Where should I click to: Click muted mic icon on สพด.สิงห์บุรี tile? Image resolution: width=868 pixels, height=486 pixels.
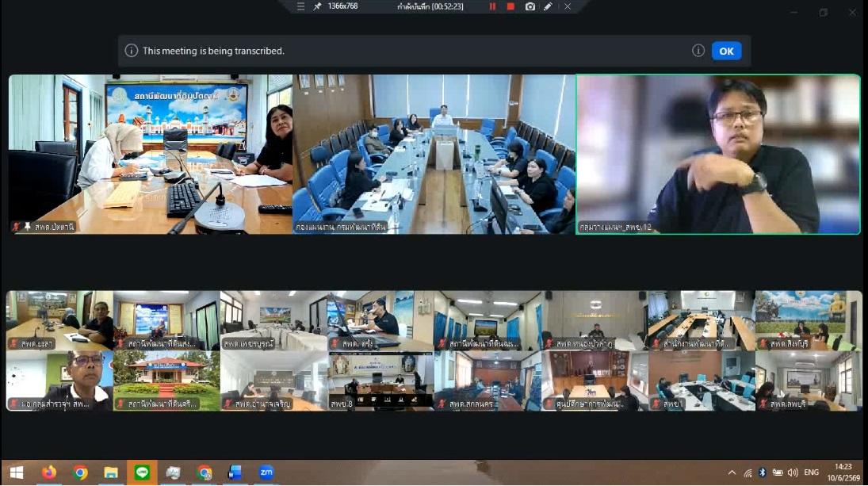[763, 344]
